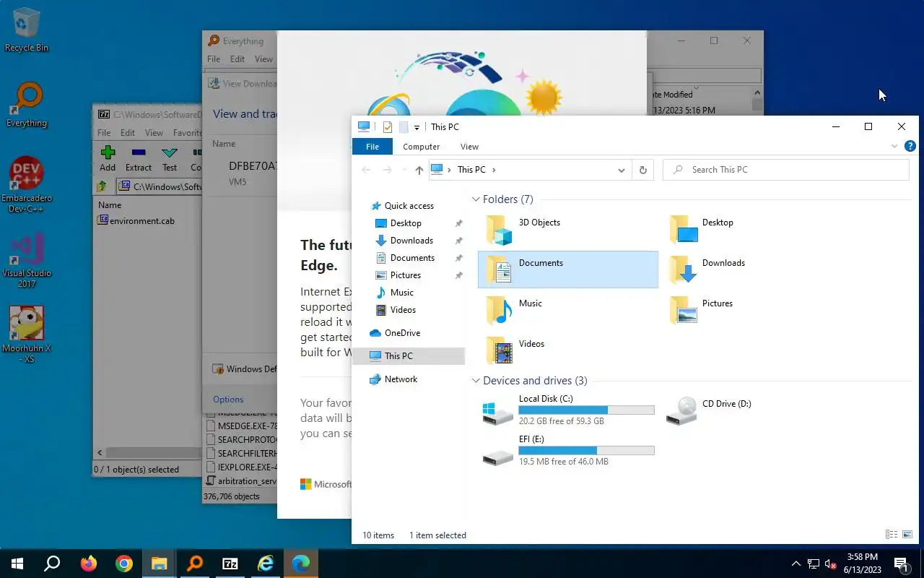Image resolution: width=924 pixels, height=578 pixels.
Task: Collapse the Folders (7) group
Action: click(x=476, y=199)
